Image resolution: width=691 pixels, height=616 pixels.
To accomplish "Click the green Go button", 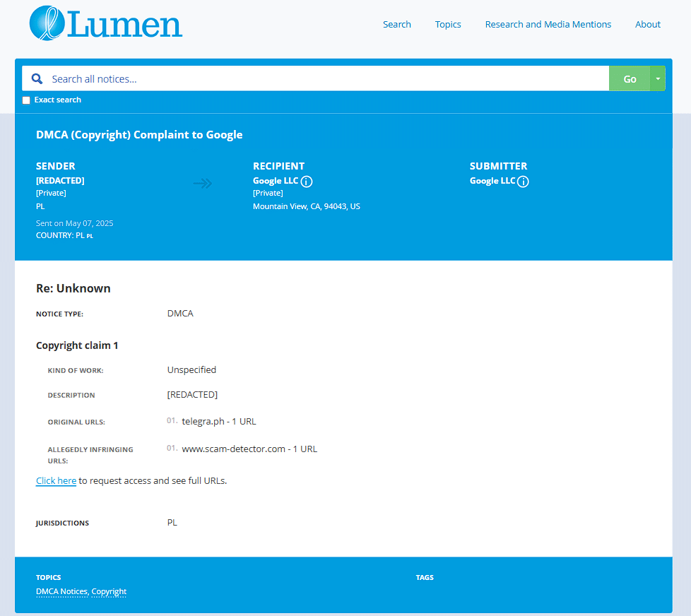I will point(630,79).
